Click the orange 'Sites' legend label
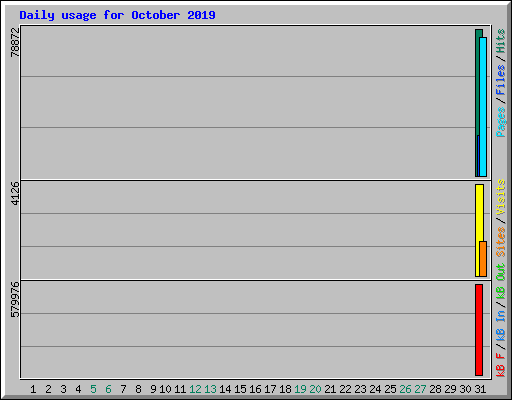 pos(501,242)
